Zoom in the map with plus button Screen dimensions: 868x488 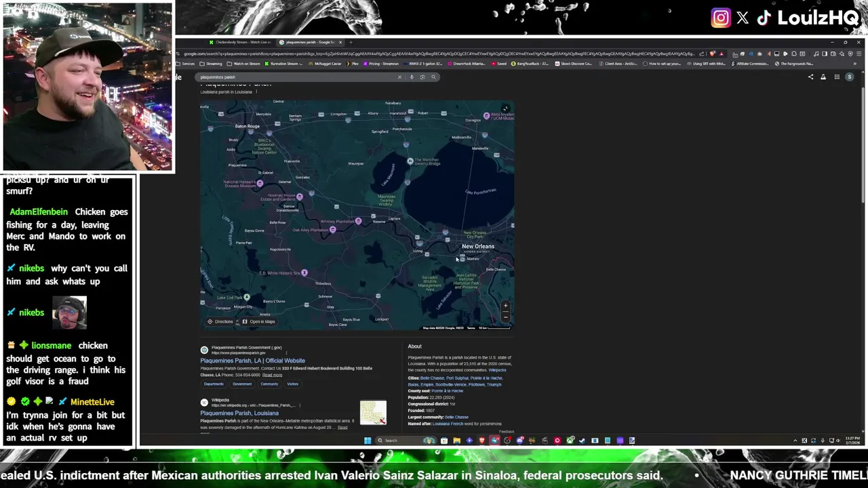tap(505, 306)
